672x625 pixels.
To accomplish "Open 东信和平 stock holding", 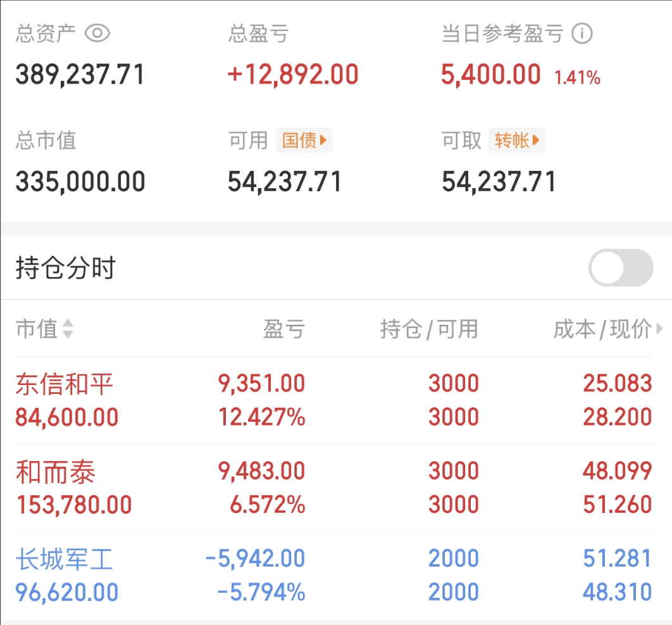I will coord(65,384).
